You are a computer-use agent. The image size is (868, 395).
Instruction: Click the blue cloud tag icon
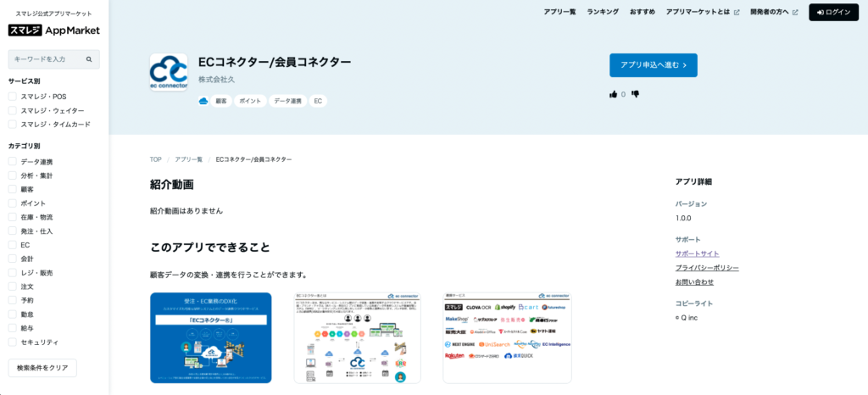(x=203, y=101)
